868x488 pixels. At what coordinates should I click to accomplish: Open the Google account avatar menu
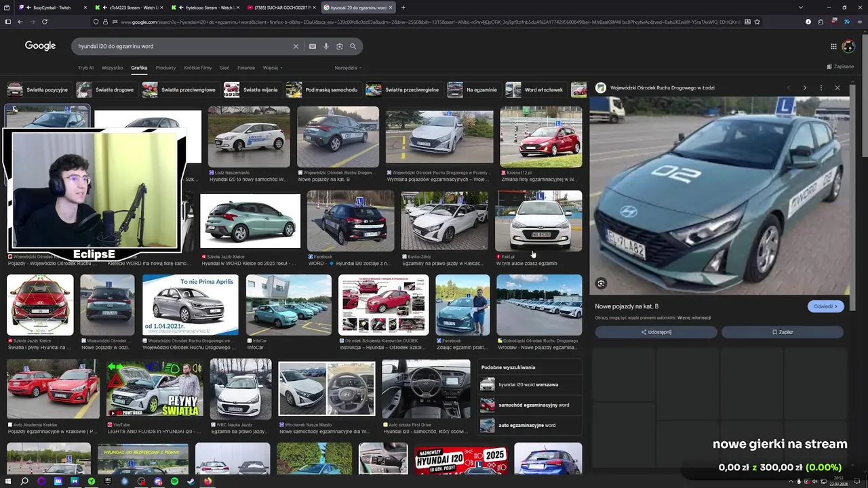(848, 46)
